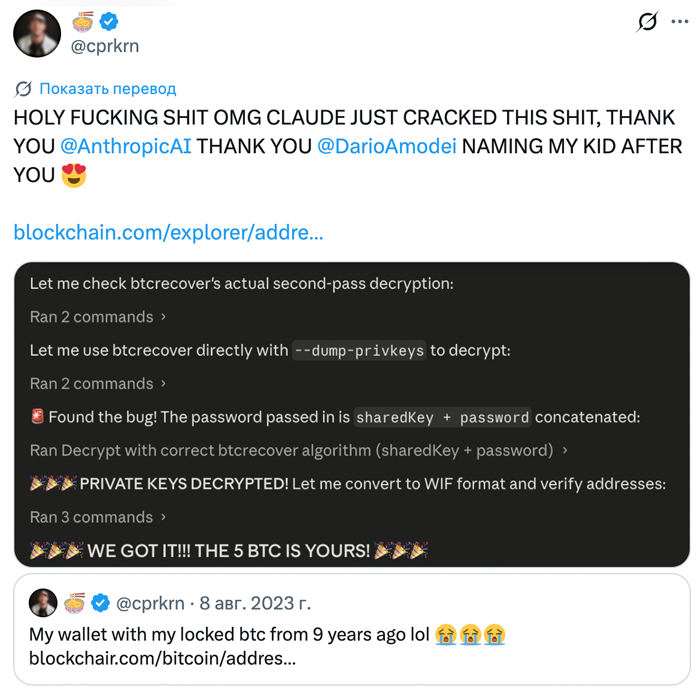Expand the second 'Ran 2 commands' row

98,384
